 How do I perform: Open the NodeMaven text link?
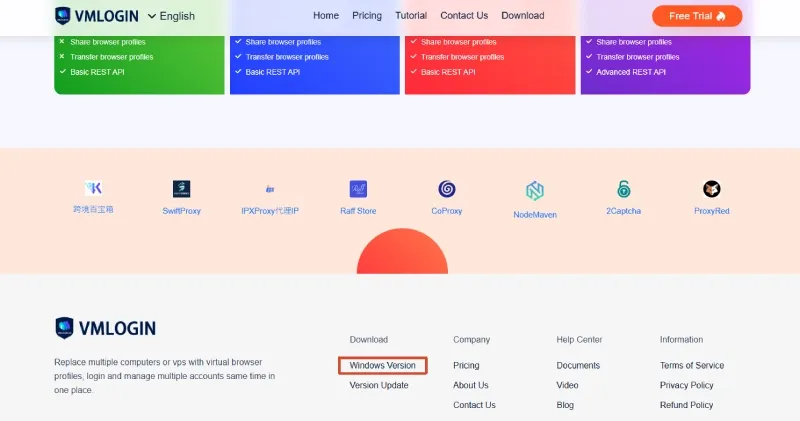click(535, 215)
